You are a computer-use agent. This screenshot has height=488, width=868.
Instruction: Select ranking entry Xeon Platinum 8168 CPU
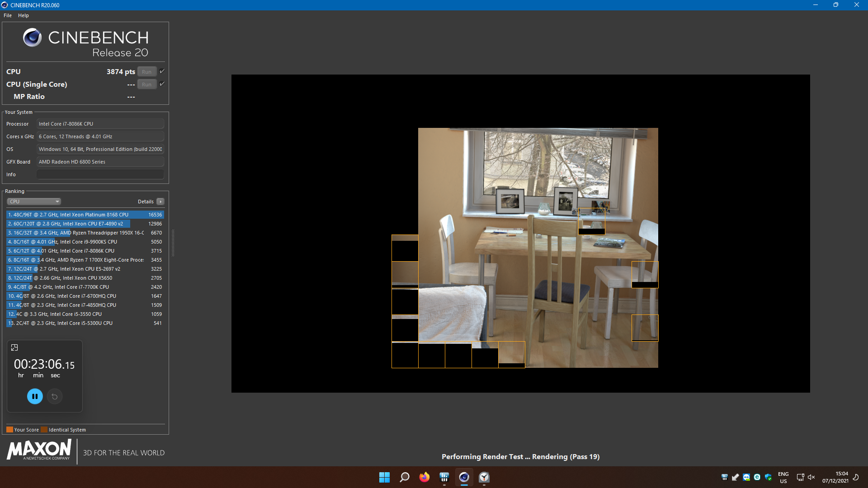click(85, 215)
